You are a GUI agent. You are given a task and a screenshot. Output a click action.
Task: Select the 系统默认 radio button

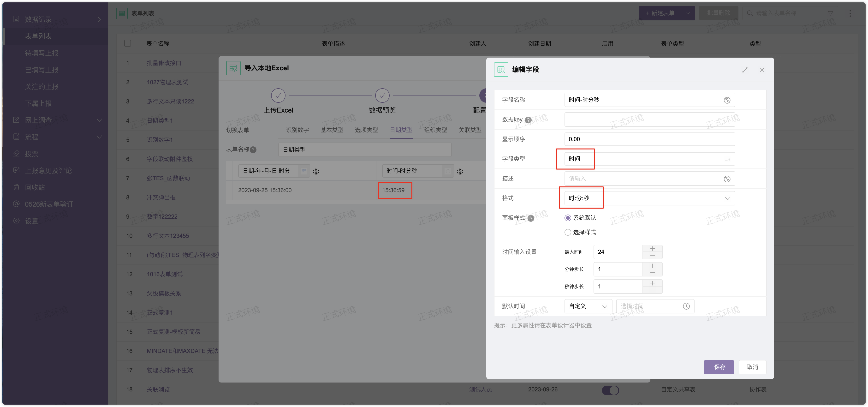click(x=567, y=218)
